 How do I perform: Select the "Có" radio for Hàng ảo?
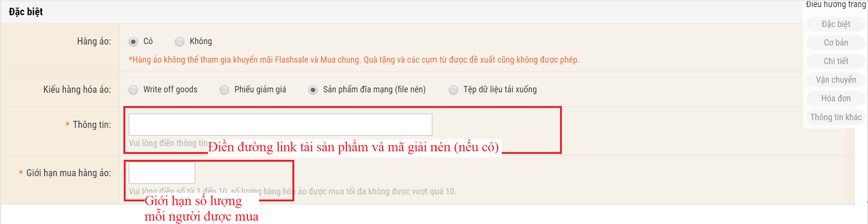(133, 41)
